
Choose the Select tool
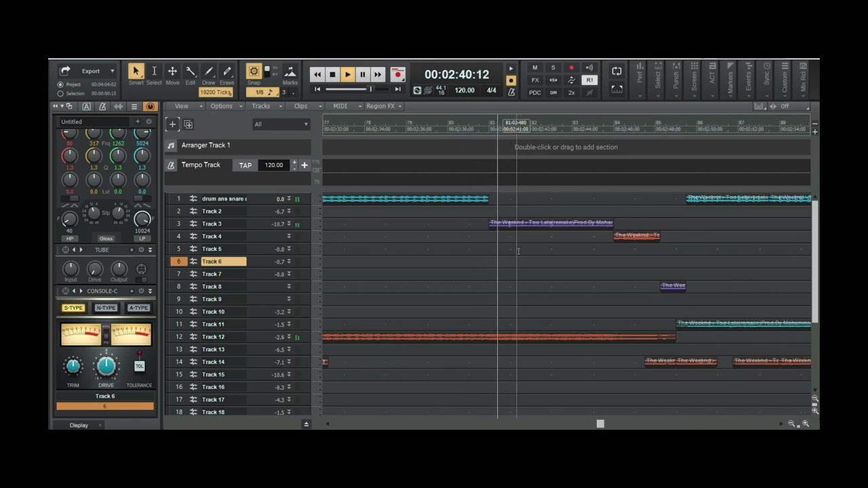pyautogui.click(x=154, y=71)
